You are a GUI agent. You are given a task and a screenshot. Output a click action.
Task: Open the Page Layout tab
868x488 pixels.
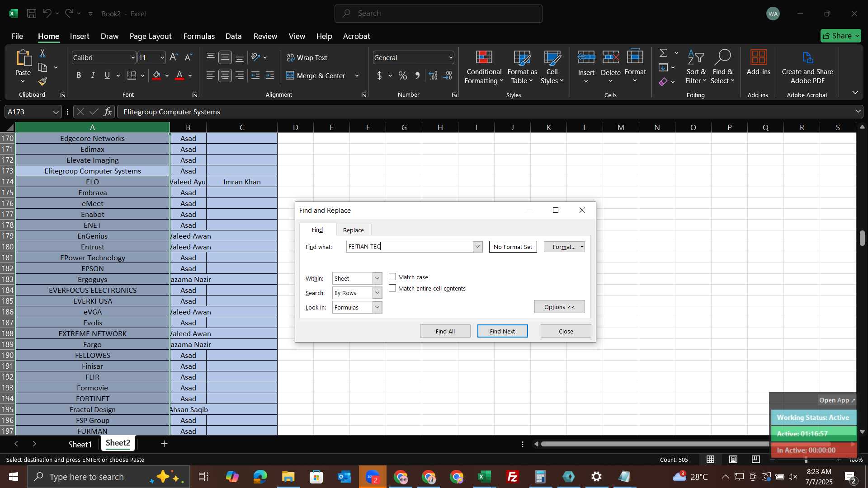151,36
